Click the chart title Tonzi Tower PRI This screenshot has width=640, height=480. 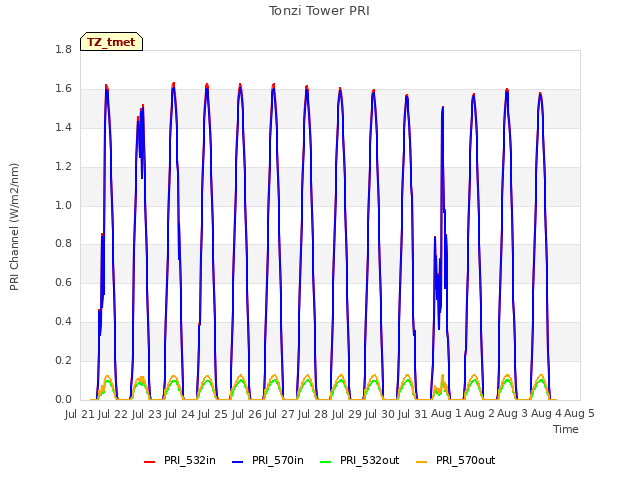click(319, 11)
